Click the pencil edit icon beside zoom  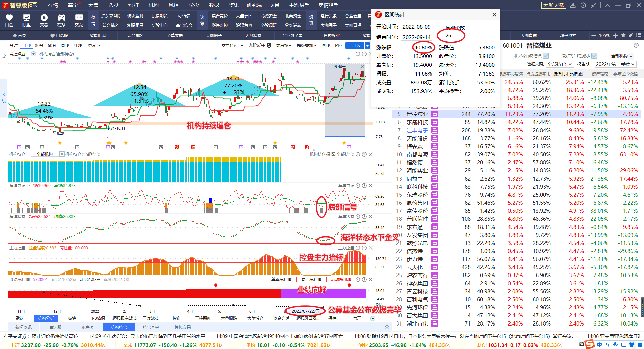coord(631,35)
